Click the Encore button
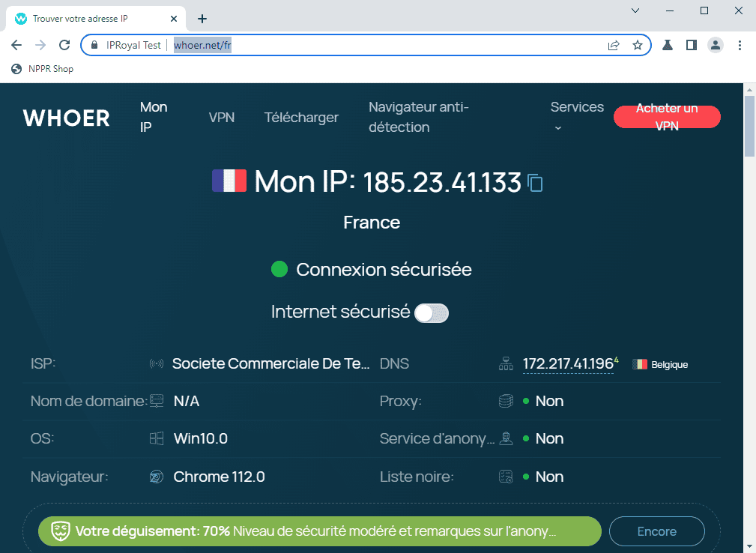 click(656, 531)
